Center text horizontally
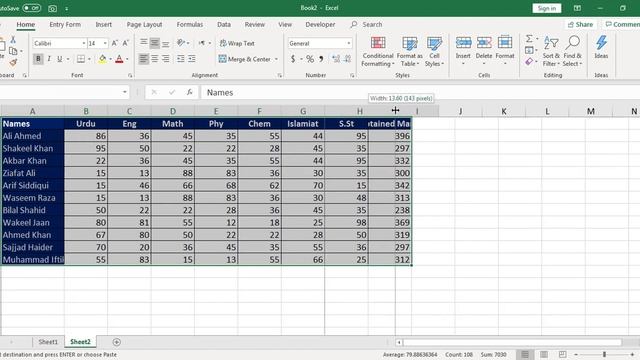The image size is (640, 360). [155, 59]
